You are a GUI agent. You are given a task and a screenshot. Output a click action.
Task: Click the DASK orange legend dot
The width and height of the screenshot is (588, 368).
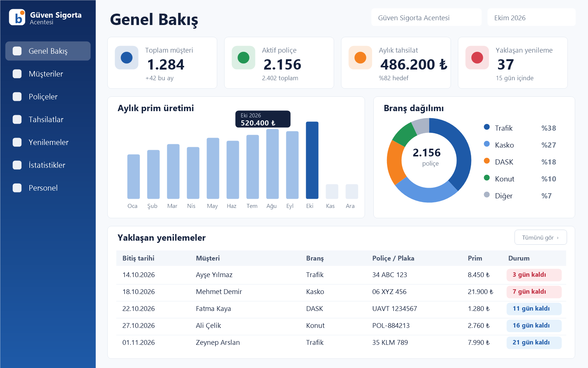(487, 161)
